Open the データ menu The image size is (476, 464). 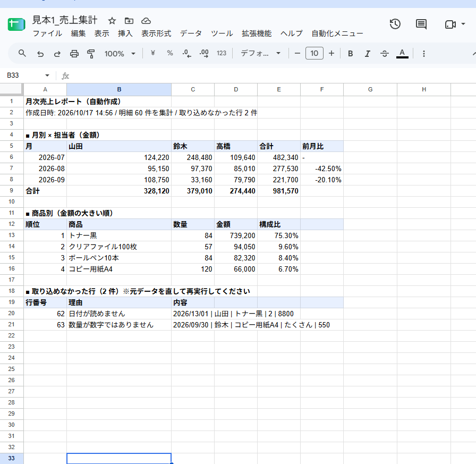coord(191,33)
